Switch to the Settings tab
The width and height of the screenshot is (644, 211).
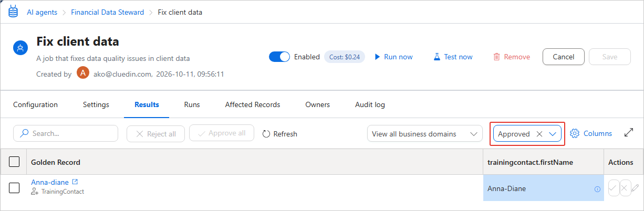coord(96,104)
